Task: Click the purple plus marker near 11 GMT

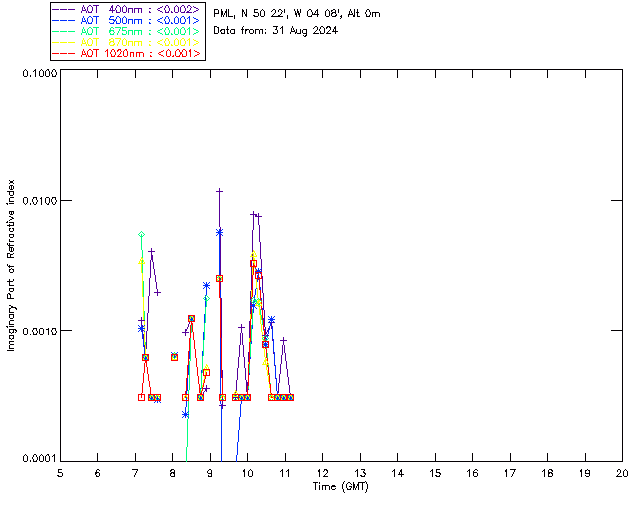Action: click(x=284, y=340)
